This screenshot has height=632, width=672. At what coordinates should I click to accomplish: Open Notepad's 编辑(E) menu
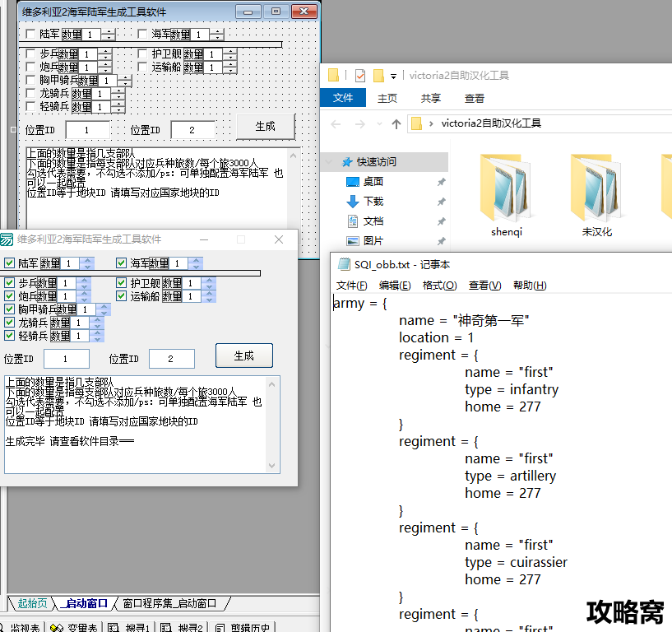[x=395, y=286]
